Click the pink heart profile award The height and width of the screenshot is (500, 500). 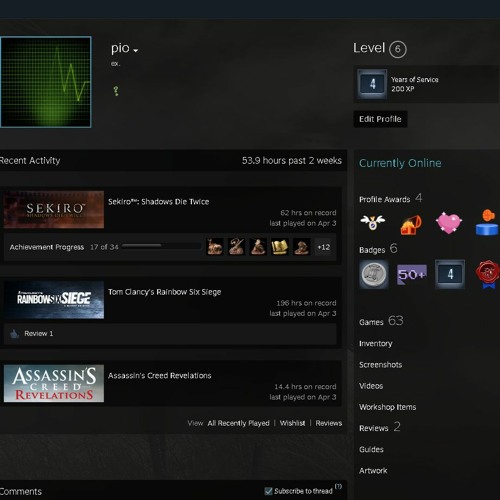449,222
